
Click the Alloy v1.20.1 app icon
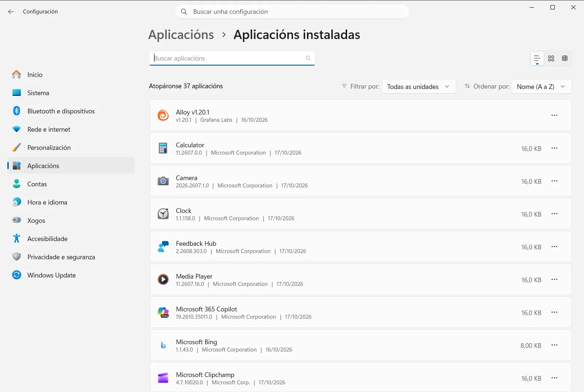pyautogui.click(x=163, y=115)
